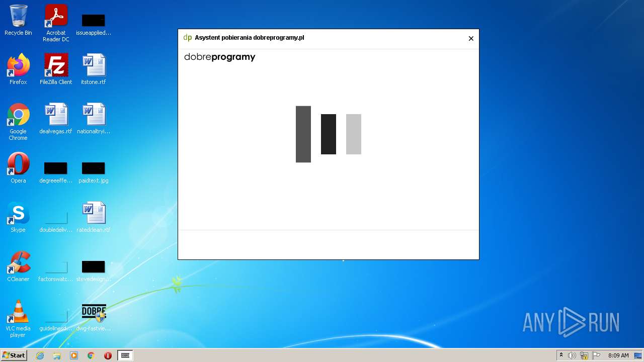Viewport: 644px width, 362px height.
Task: Open the Recycle Bin desktop icon
Action: pos(18,20)
